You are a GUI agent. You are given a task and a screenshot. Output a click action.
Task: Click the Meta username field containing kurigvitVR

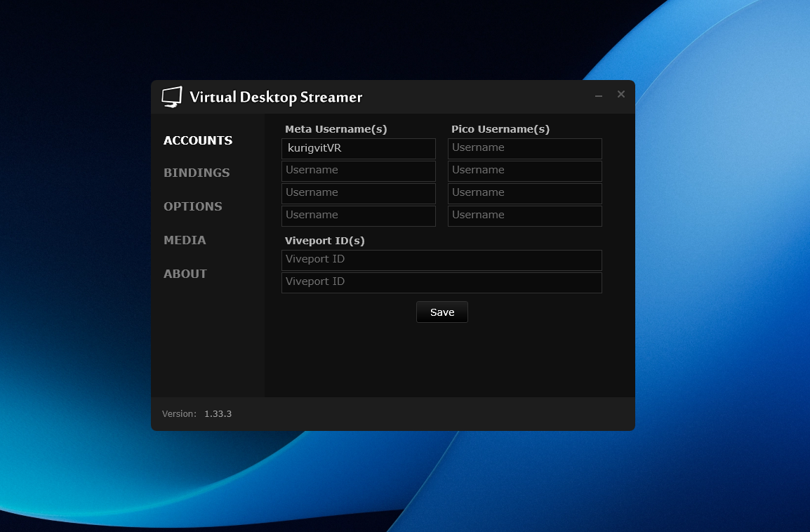[x=358, y=149]
